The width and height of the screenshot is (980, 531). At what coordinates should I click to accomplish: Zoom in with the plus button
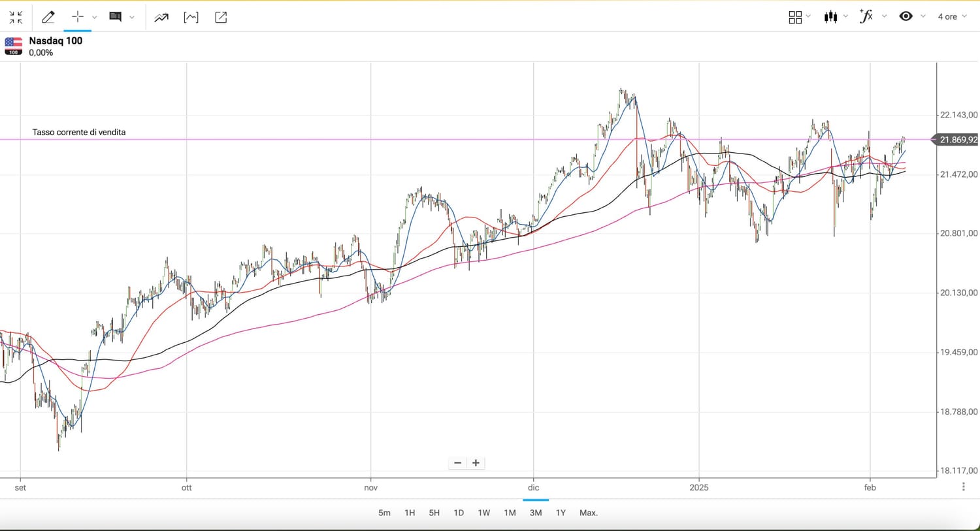476,463
